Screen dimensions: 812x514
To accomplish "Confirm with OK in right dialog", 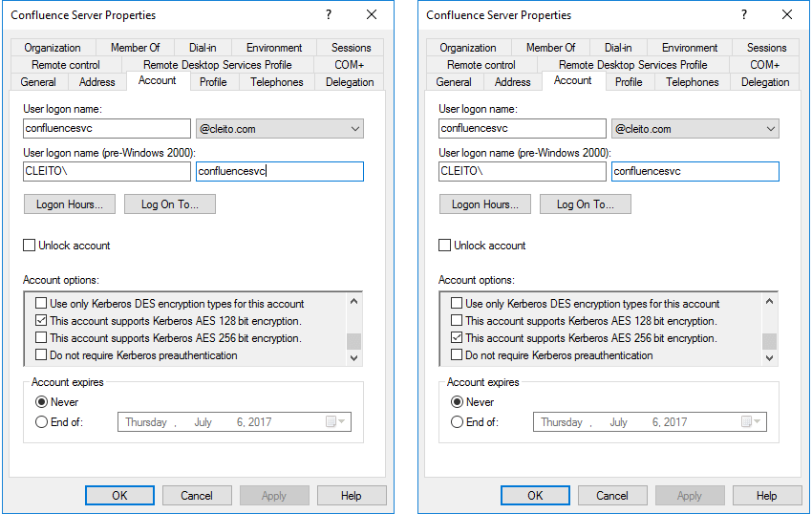I will coord(535,495).
